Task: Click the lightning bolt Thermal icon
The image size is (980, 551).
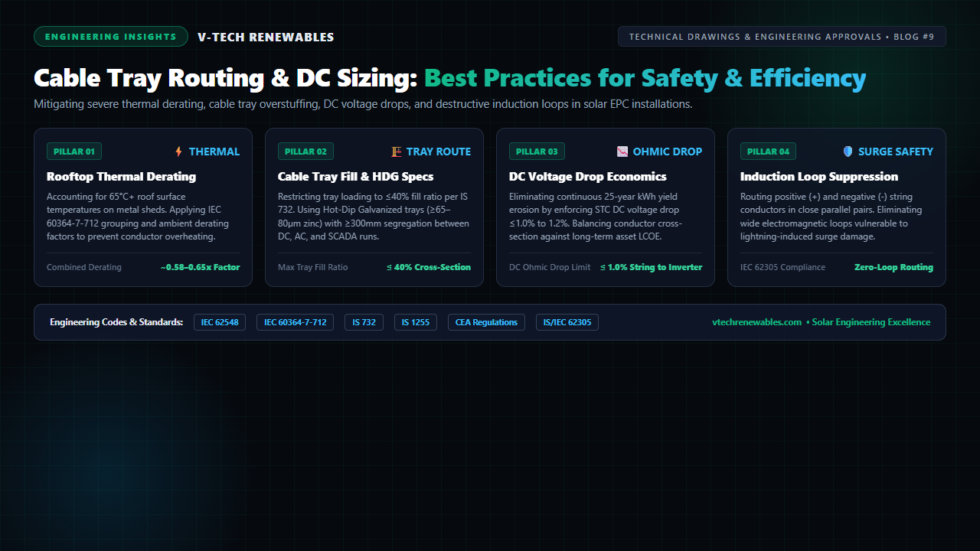Action: pos(178,152)
